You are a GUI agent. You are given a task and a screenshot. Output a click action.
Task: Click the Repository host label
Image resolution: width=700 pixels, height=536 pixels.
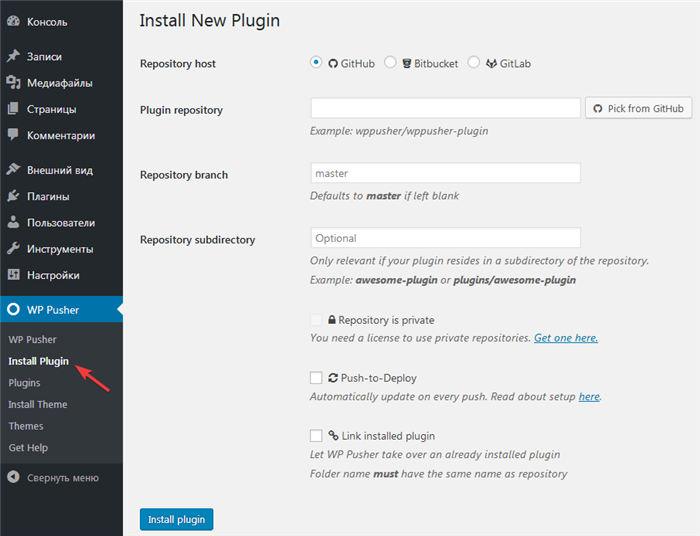pos(178,64)
